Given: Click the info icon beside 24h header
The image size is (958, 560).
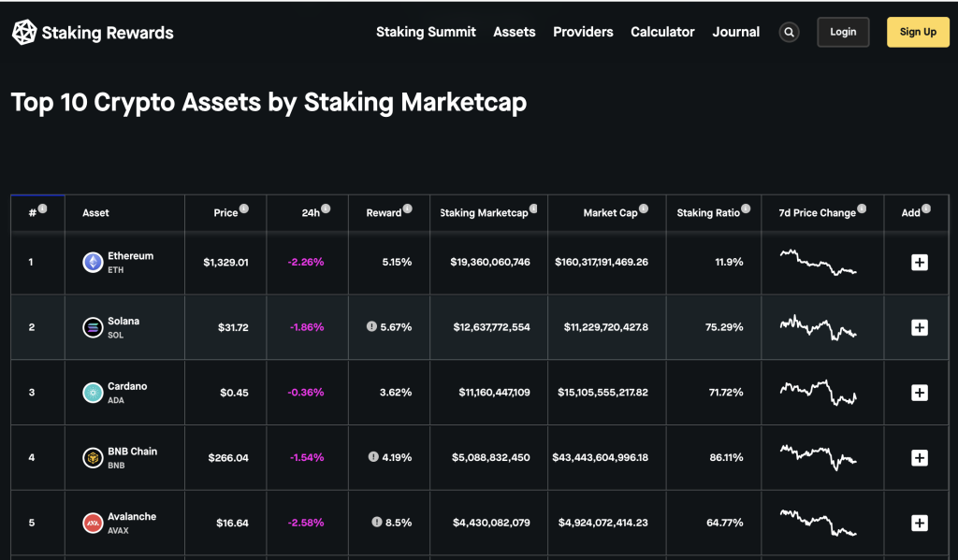Looking at the screenshot, I should (326, 208).
